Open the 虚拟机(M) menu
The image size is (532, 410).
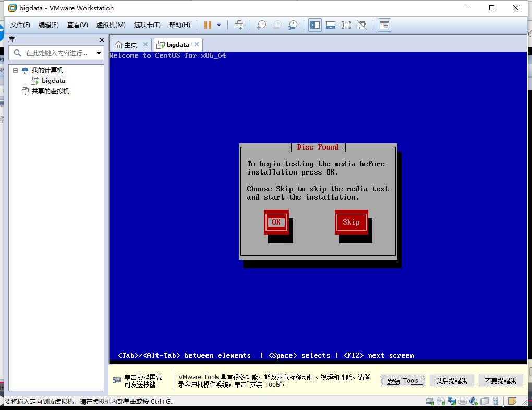[111, 25]
